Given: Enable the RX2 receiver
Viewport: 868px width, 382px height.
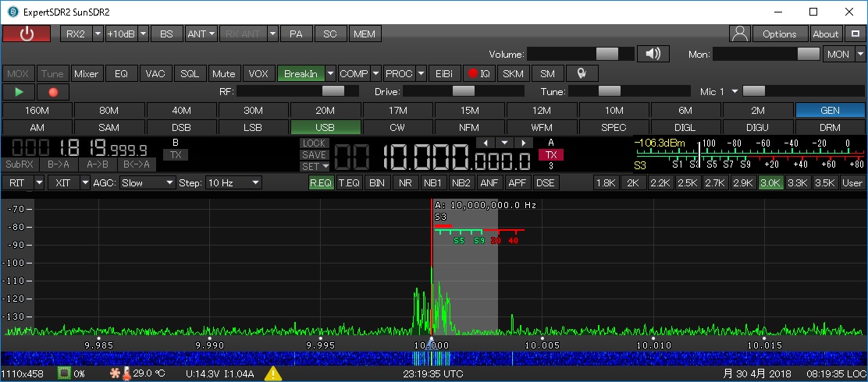Looking at the screenshot, I should [x=75, y=34].
